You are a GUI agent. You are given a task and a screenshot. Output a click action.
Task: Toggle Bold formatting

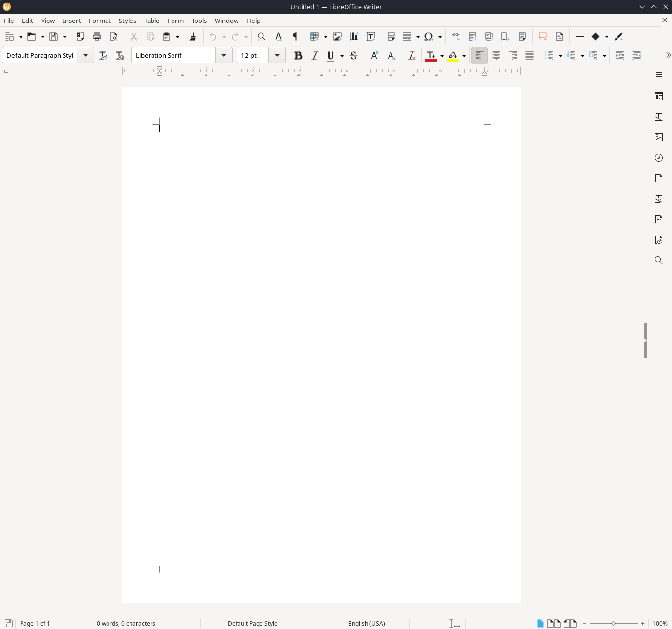click(x=298, y=56)
